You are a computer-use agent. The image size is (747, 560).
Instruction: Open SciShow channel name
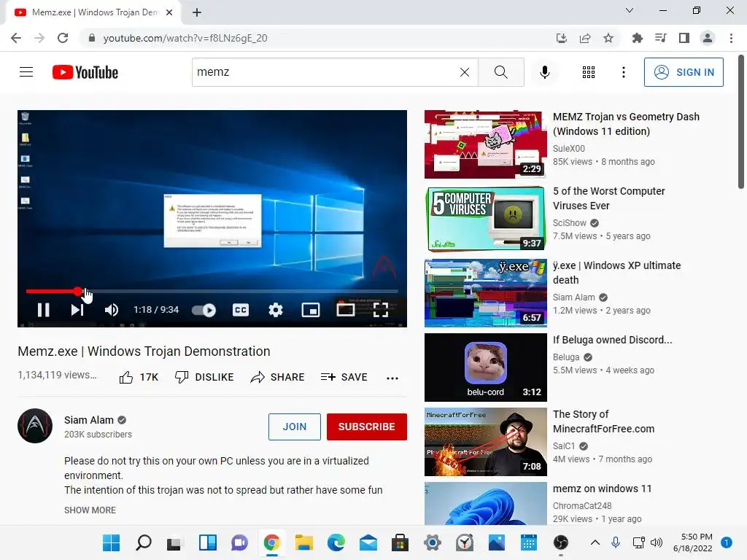(569, 223)
